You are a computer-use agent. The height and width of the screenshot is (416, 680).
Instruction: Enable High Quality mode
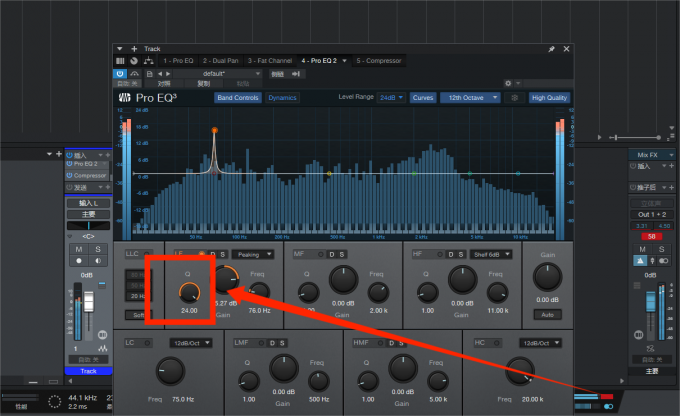[549, 98]
